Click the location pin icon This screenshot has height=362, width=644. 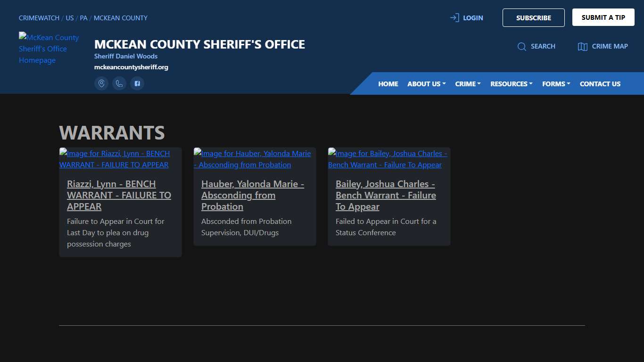pos(101,83)
